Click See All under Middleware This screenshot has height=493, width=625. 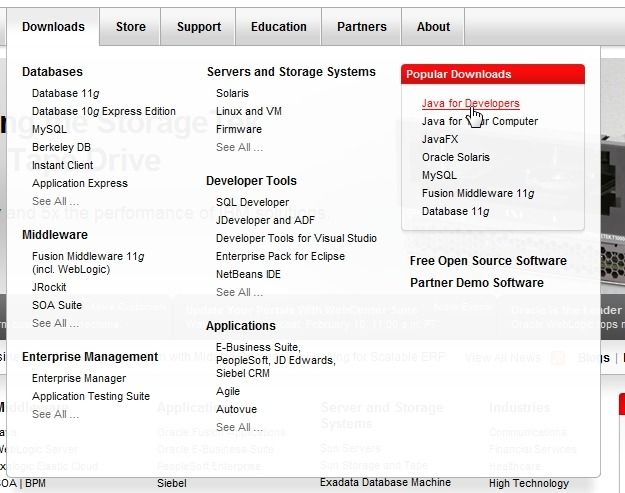tap(55, 323)
